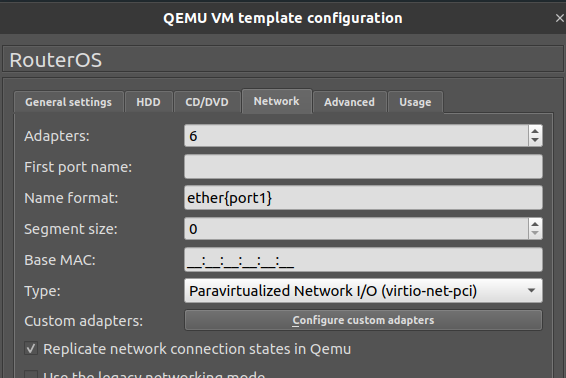Edit the Name format field
Viewport: 566px width, 378px height.
click(363, 197)
